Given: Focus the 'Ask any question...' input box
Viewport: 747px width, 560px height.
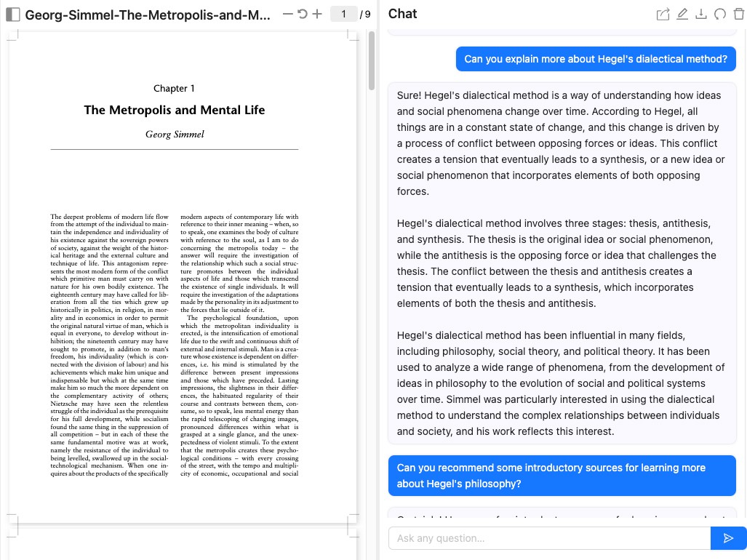Looking at the screenshot, I should pyautogui.click(x=549, y=538).
